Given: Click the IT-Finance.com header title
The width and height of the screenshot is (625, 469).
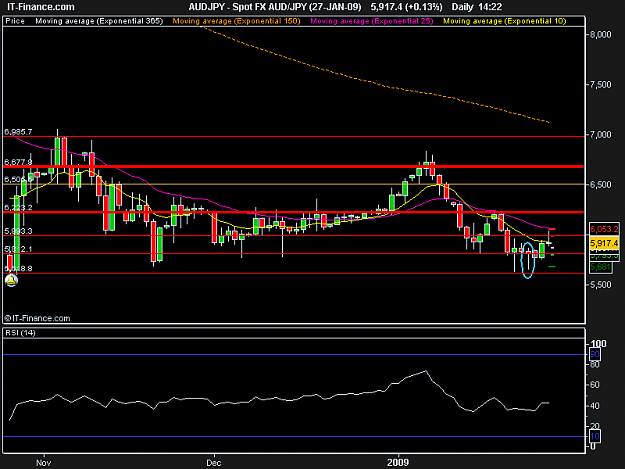Looking at the screenshot, I should [41, 7].
